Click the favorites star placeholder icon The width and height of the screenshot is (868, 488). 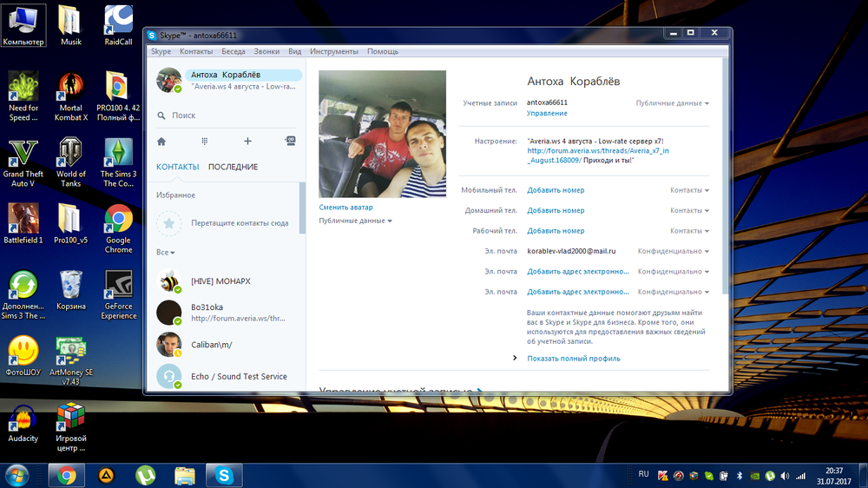pyautogui.click(x=169, y=223)
